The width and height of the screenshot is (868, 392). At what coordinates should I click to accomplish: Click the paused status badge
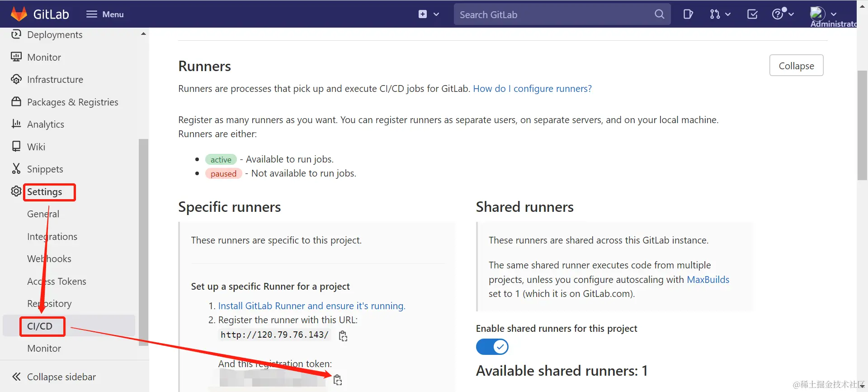(x=223, y=174)
